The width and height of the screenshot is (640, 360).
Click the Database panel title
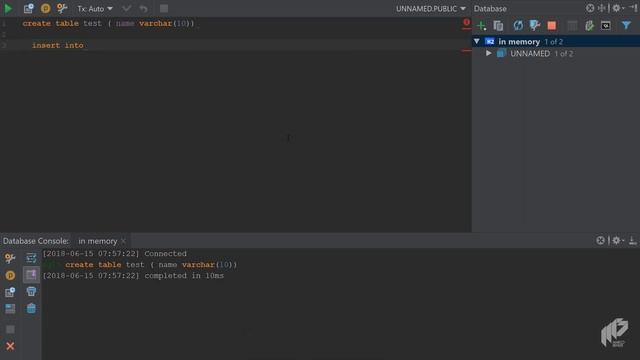pos(490,9)
